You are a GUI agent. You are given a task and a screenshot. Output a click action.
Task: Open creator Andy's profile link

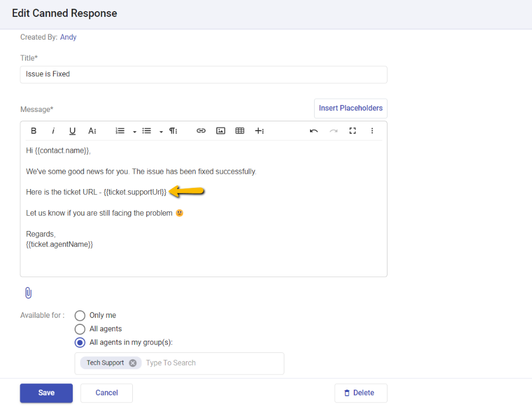(68, 37)
